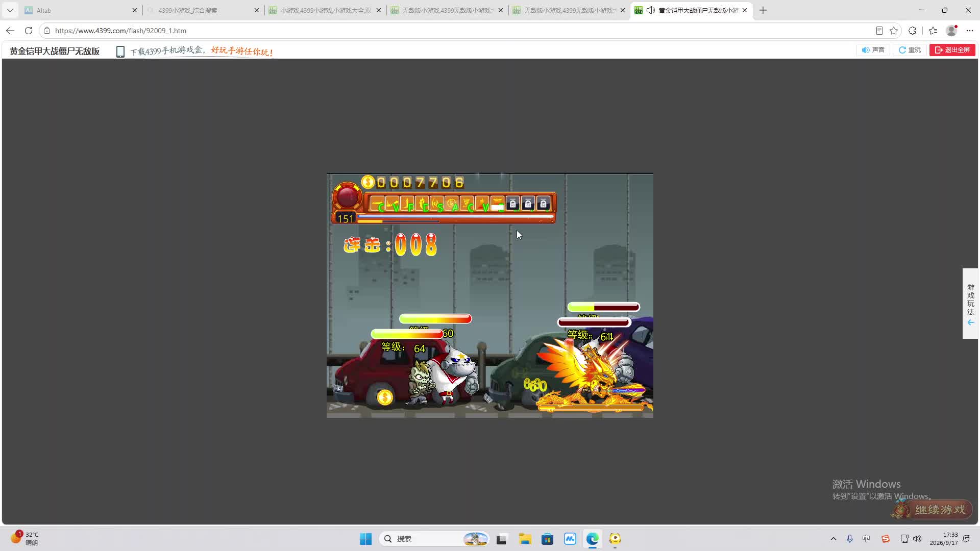Pick up the gold coin on the ground

pyautogui.click(x=385, y=397)
